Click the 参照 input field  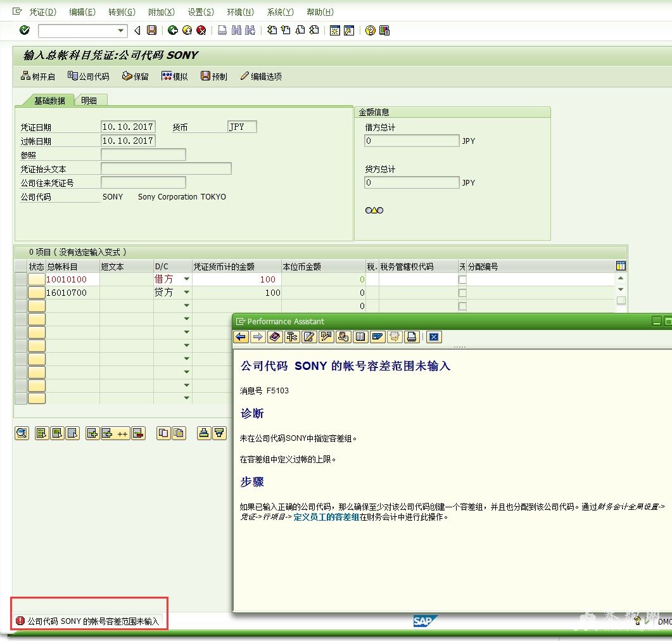point(143,155)
